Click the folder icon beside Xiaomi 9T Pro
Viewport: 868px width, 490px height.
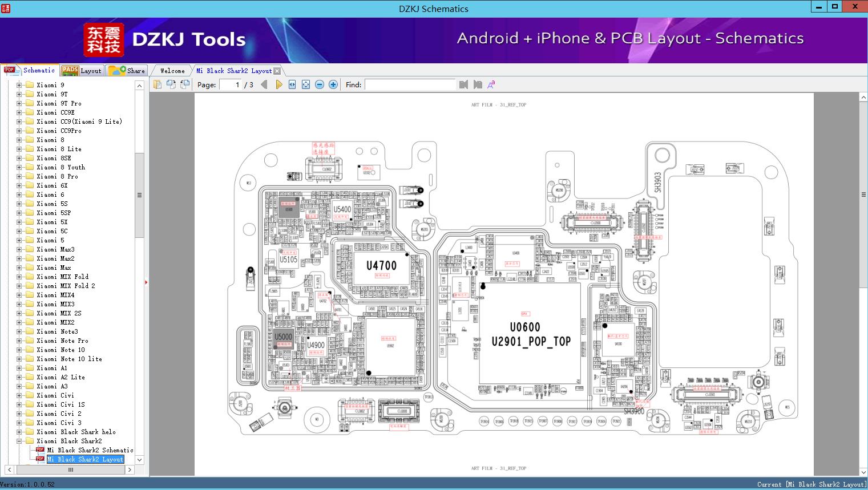29,103
